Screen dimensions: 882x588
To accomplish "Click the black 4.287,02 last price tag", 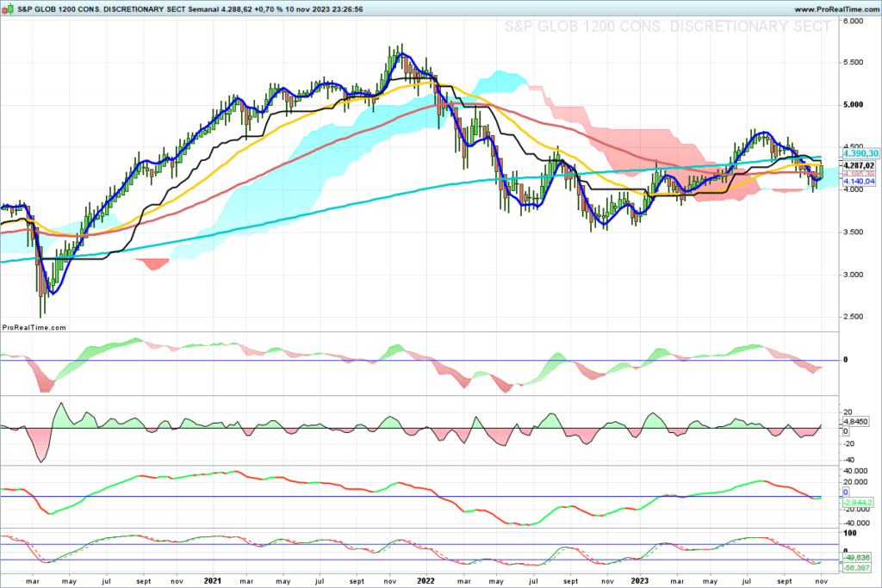I will coord(859,165).
